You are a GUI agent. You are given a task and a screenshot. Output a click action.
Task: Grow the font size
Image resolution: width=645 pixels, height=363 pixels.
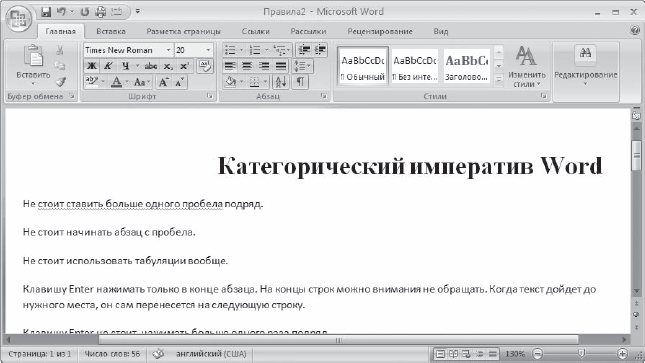[x=164, y=82]
